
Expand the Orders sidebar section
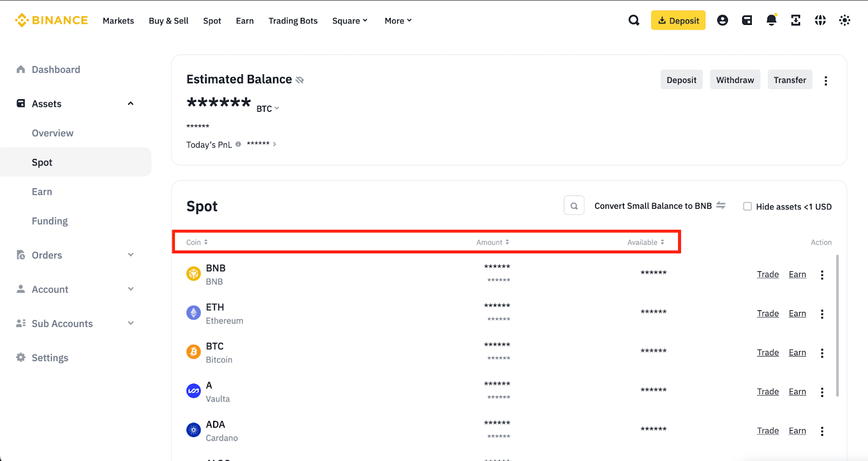(x=130, y=255)
